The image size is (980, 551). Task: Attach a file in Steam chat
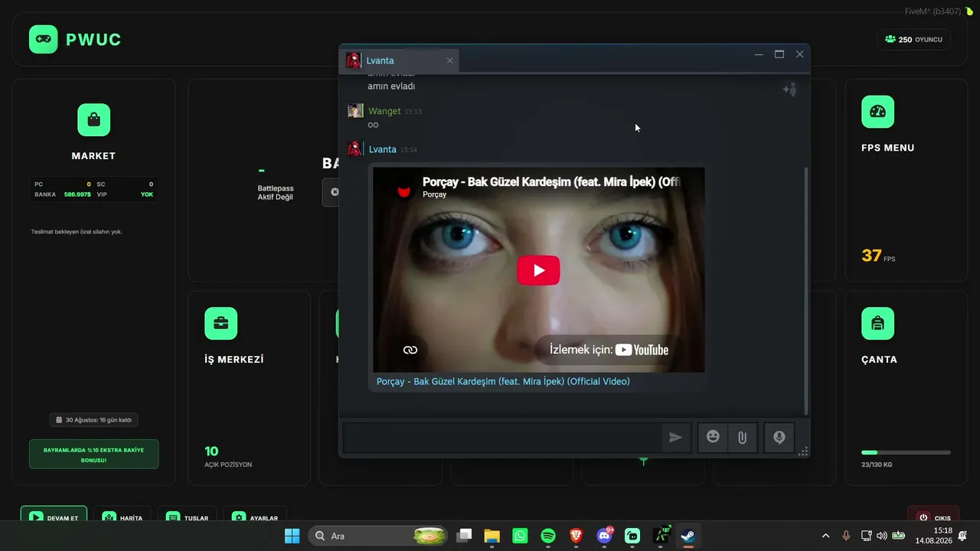point(742,437)
